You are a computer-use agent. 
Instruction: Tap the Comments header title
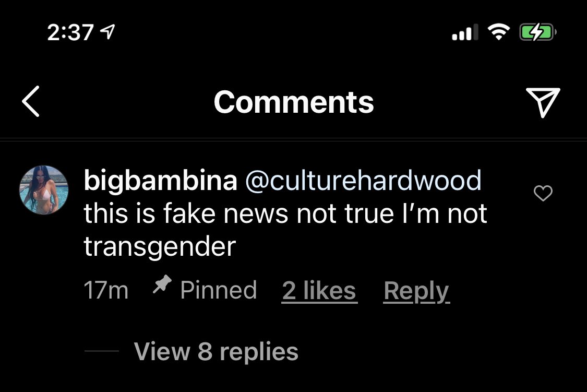(294, 102)
